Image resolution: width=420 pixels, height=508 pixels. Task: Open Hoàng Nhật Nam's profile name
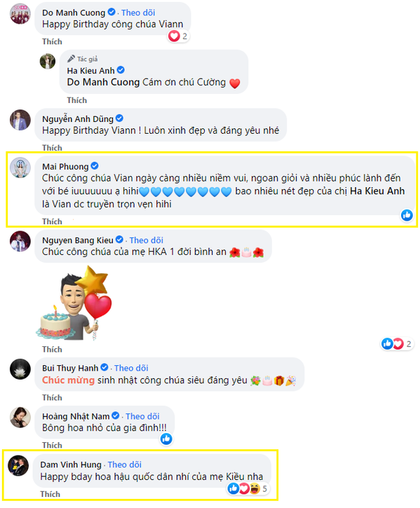point(76,416)
